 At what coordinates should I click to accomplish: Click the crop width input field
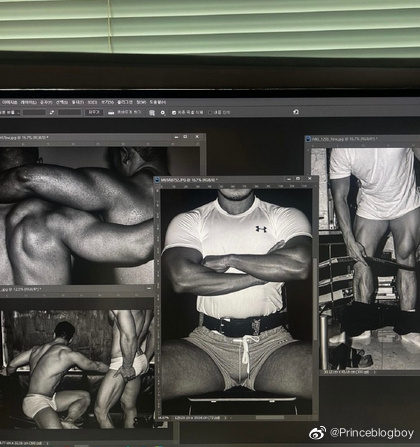tap(34, 113)
